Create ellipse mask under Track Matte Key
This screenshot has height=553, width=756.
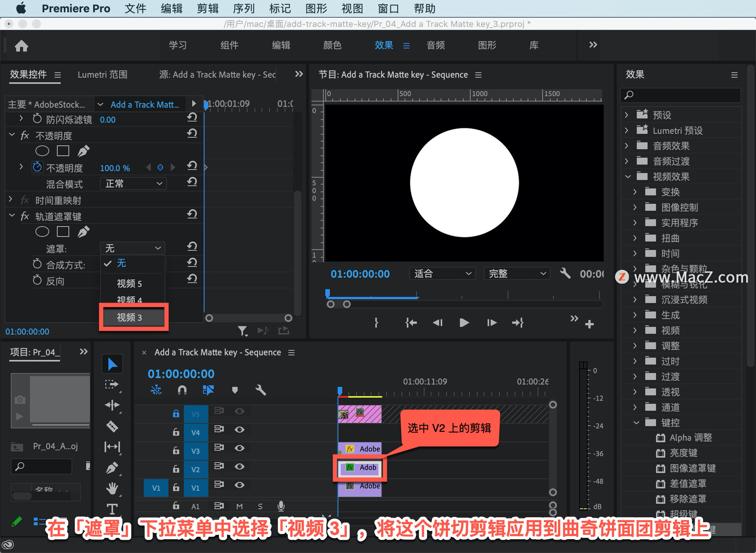[42, 232]
